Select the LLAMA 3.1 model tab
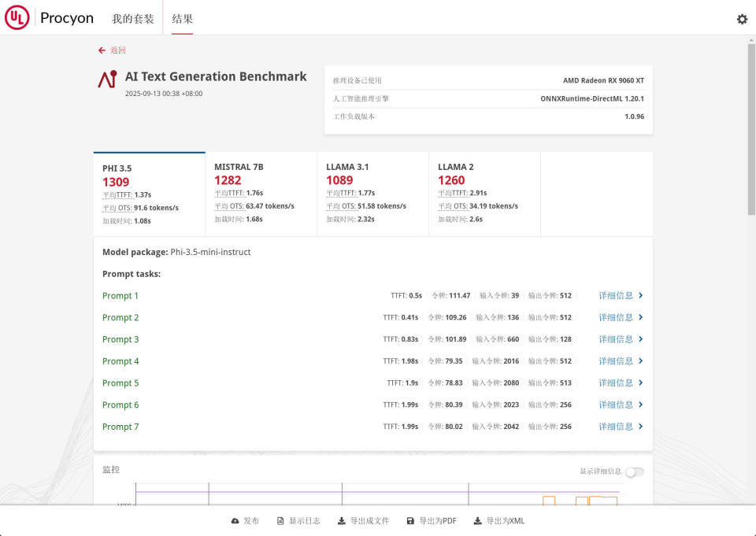Image resolution: width=756 pixels, height=536 pixels. (373, 194)
